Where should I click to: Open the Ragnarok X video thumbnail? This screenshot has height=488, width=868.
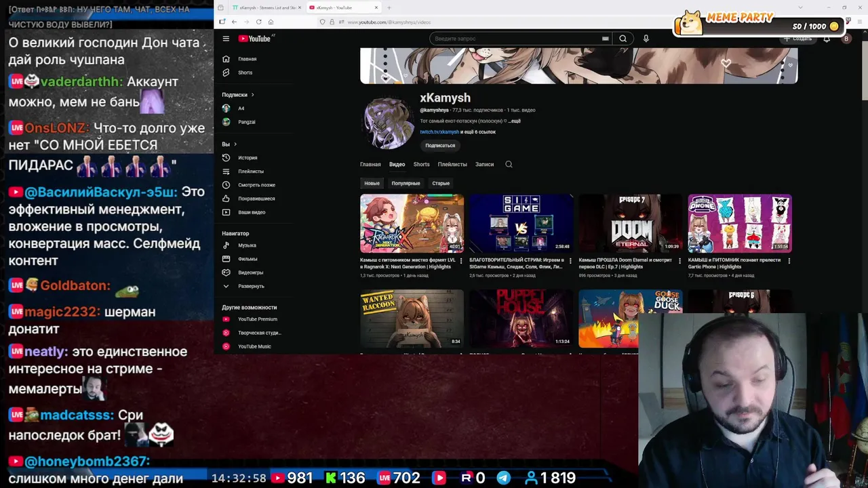click(x=412, y=224)
